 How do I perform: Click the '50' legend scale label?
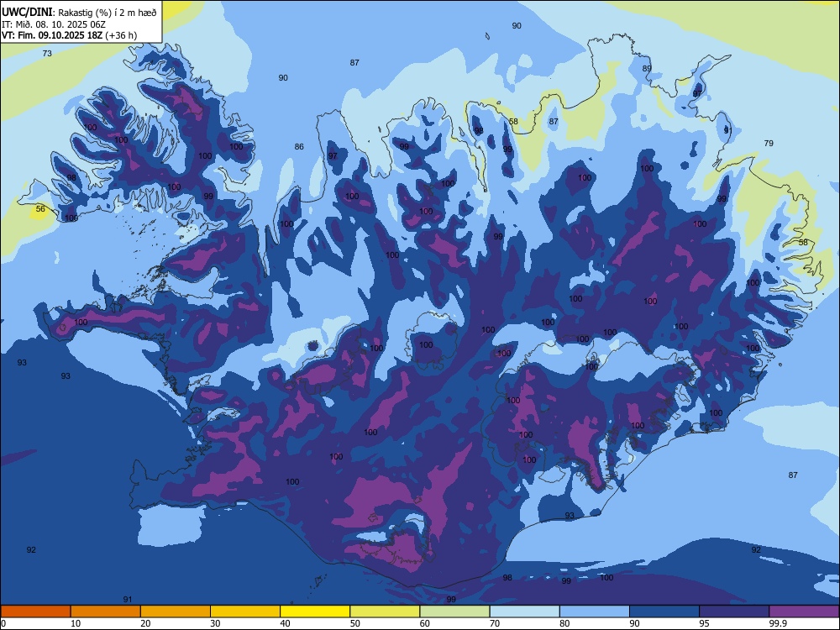(x=354, y=623)
